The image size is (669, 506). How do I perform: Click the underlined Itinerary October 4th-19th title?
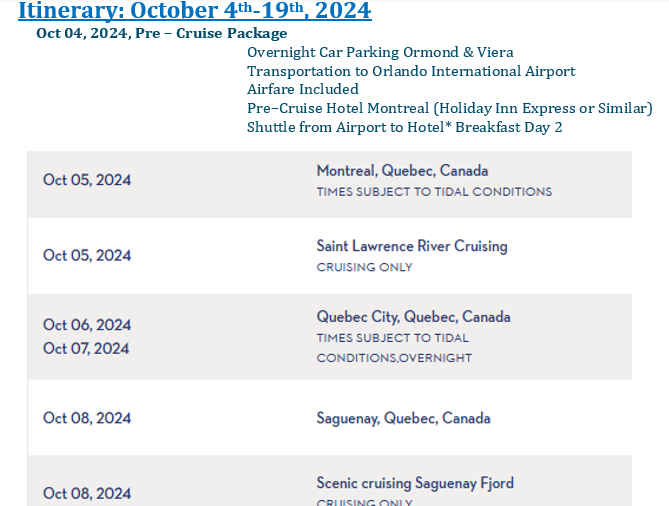tap(195, 11)
